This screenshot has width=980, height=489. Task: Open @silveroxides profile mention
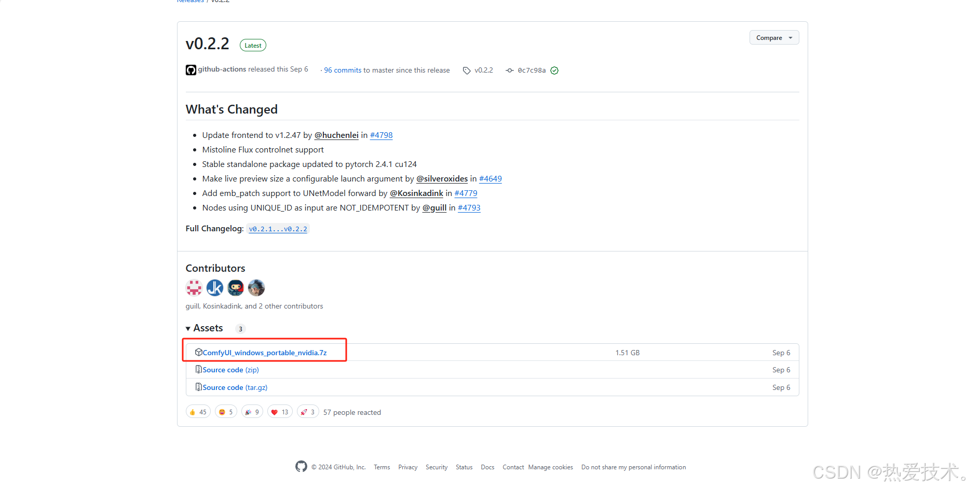pos(442,179)
